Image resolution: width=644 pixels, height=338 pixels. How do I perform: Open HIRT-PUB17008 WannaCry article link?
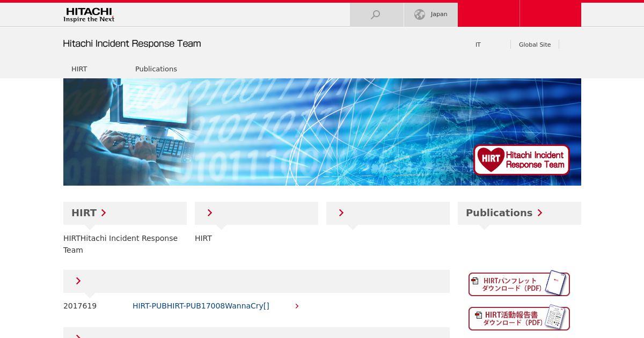click(201, 306)
